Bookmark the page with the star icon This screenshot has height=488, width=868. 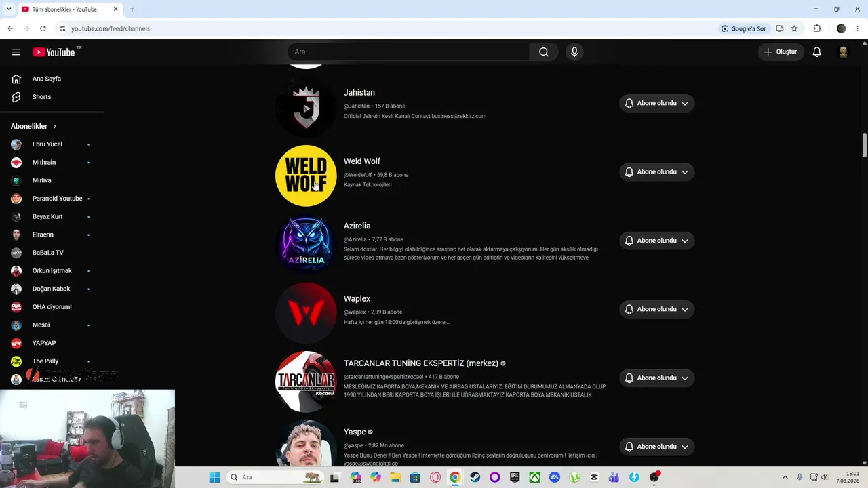pyautogui.click(x=794, y=28)
